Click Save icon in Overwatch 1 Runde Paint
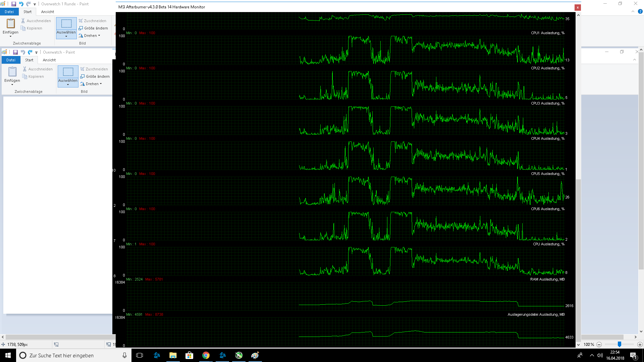This screenshot has width=644, height=362. coord(14,4)
